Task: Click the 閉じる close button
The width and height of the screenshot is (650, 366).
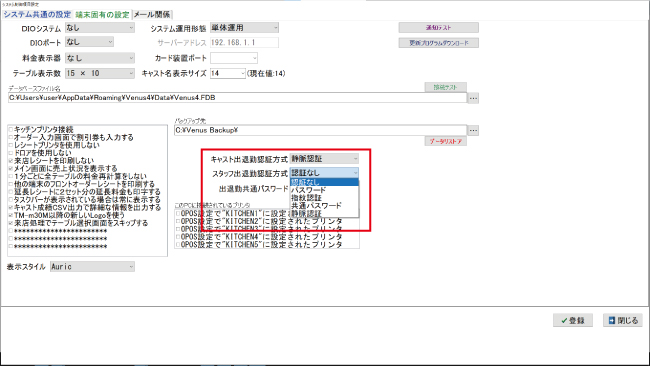Action: click(623, 320)
